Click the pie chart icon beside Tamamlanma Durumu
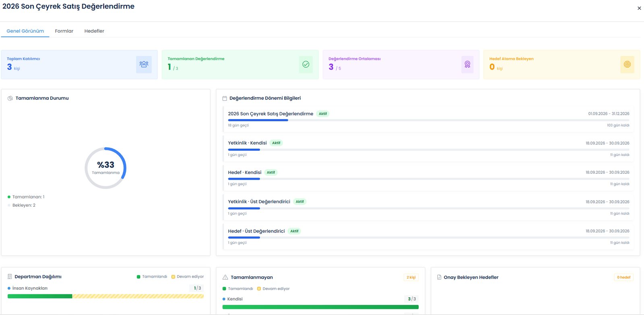Image resolution: width=644 pixels, height=315 pixels. [x=10, y=98]
